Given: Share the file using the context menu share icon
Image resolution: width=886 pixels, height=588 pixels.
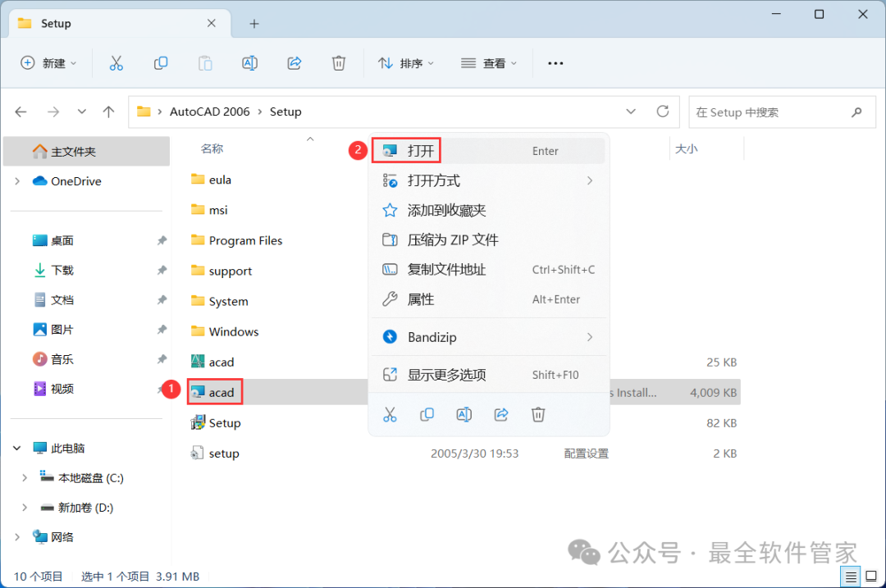Looking at the screenshot, I should (x=501, y=415).
